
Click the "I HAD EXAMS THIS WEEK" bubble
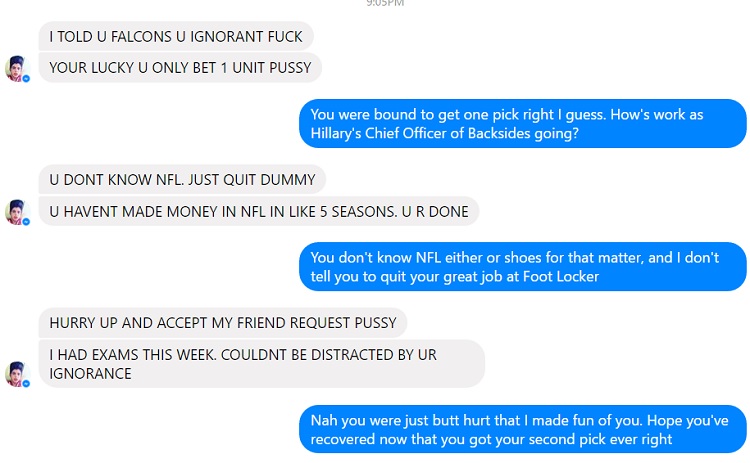click(262, 364)
